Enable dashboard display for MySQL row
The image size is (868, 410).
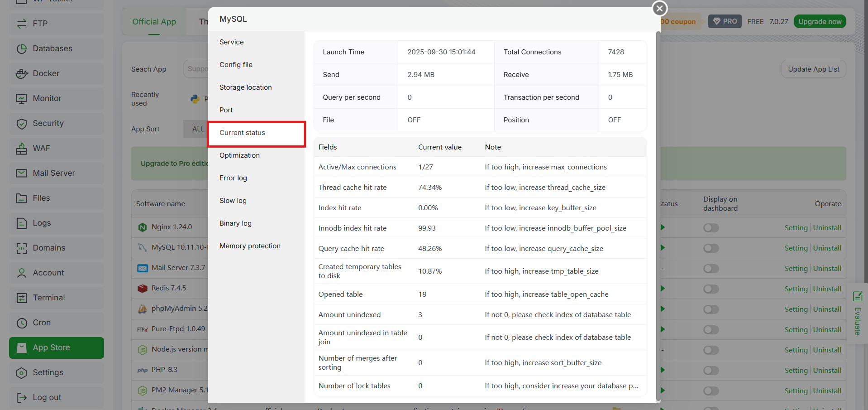(711, 248)
